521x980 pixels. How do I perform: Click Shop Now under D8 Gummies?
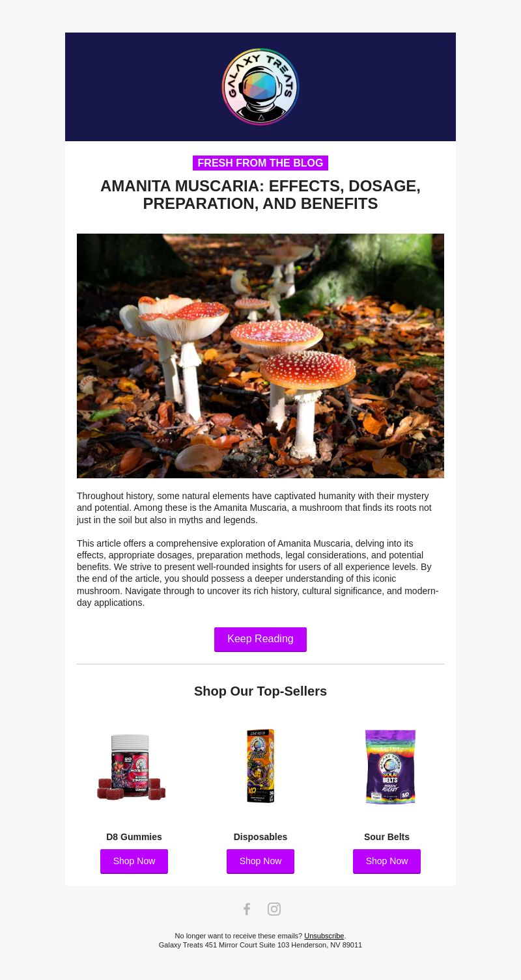(x=134, y=861)
